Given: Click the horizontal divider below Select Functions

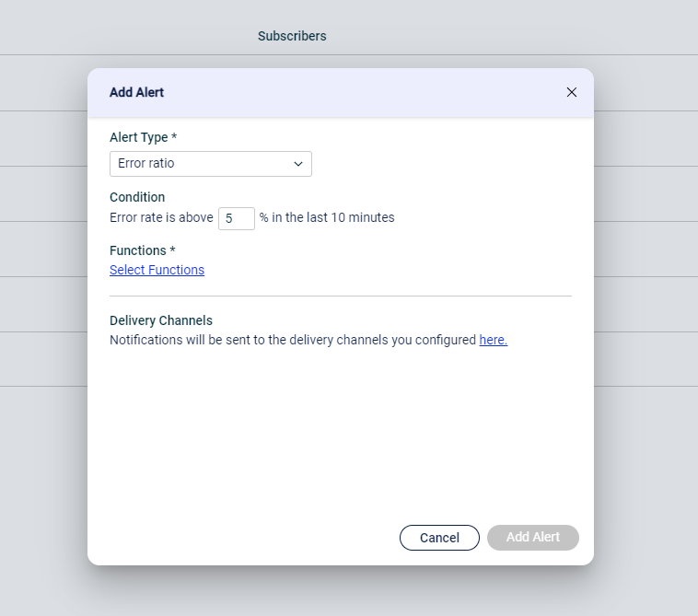Looking at the screenshot, I should [341, 296].
